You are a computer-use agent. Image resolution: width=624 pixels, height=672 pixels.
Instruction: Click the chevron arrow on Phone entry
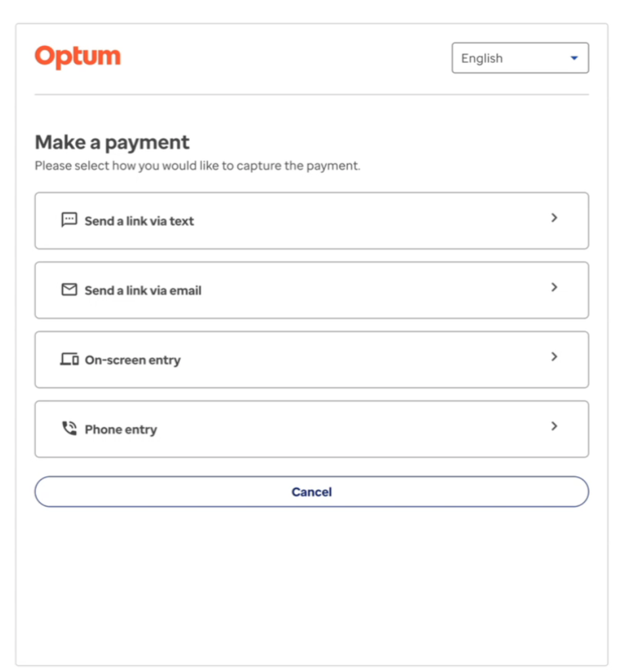(x=554, y=426)
